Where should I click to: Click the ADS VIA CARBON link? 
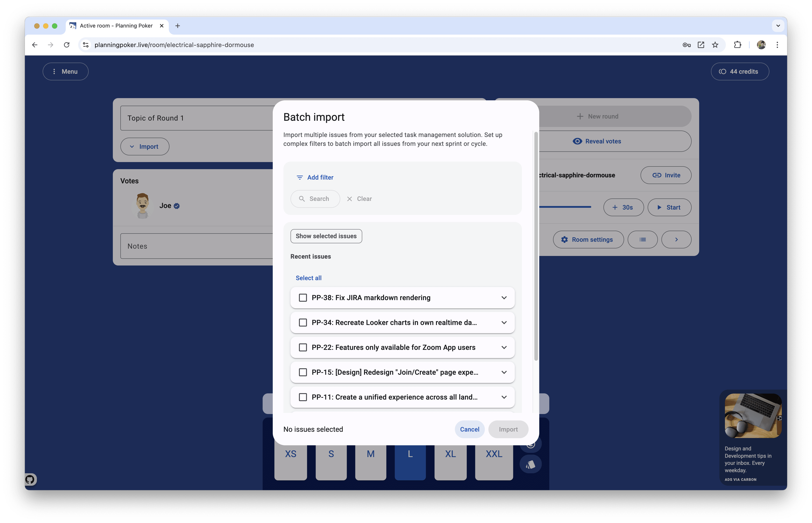740,479
